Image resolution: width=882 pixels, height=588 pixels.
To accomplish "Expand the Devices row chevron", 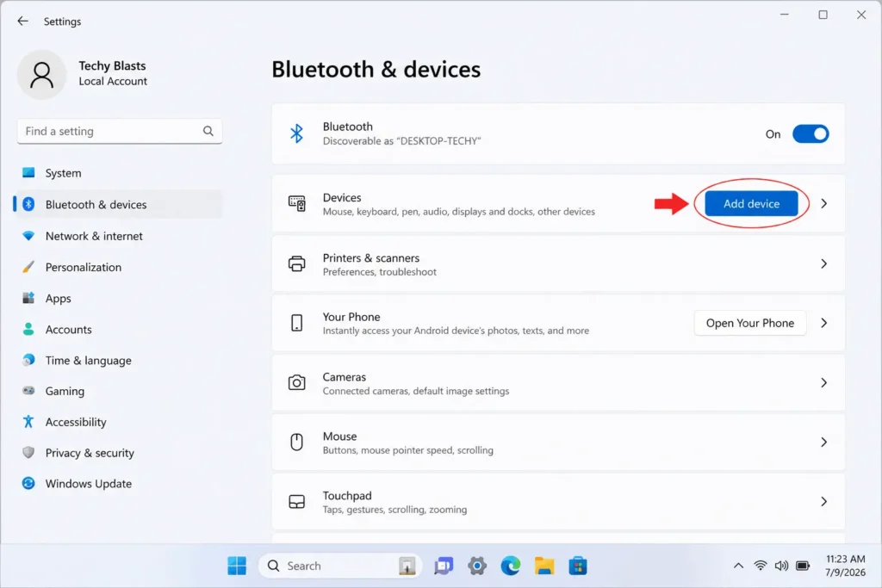I will (823, 203).
